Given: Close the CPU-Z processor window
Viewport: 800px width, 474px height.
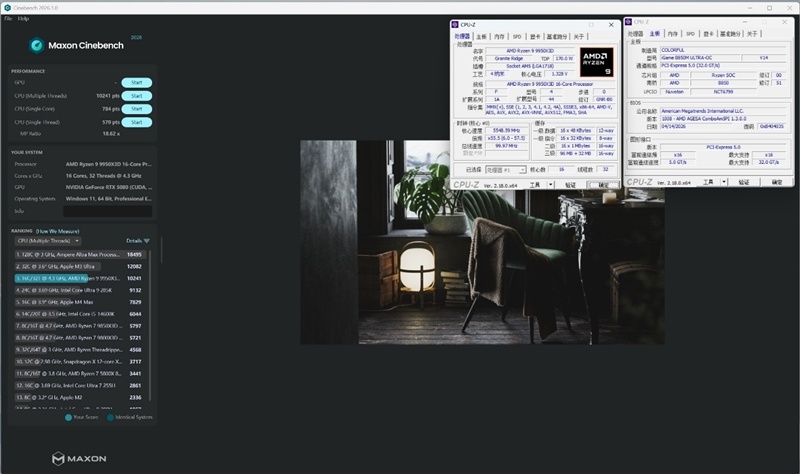Looking at the screenshot, I should click(611, 24).
